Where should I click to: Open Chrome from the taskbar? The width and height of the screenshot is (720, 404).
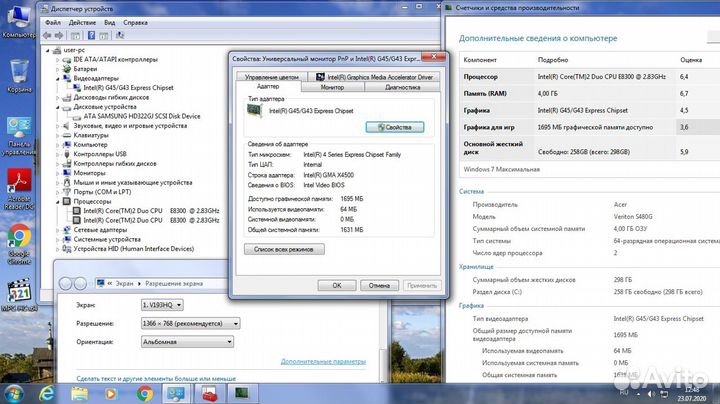pyautogui.click(x=145, y=394)
